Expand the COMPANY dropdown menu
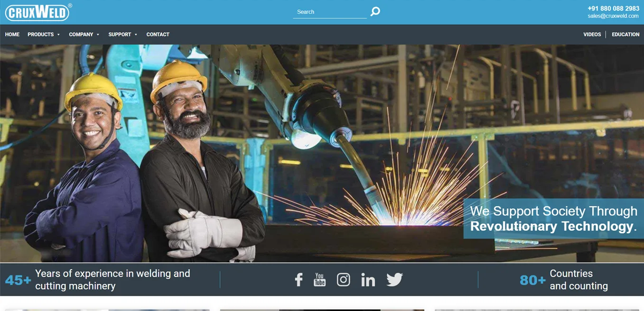 tap(84, 35)
